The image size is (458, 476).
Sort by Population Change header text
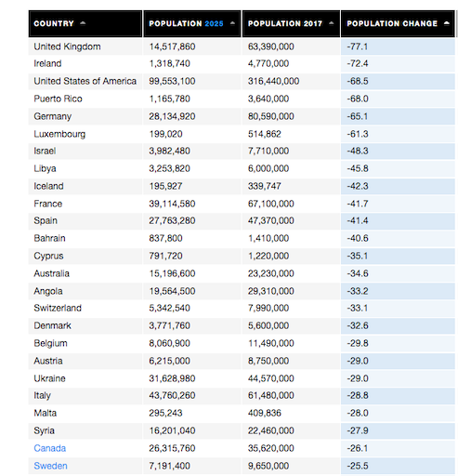392,23
